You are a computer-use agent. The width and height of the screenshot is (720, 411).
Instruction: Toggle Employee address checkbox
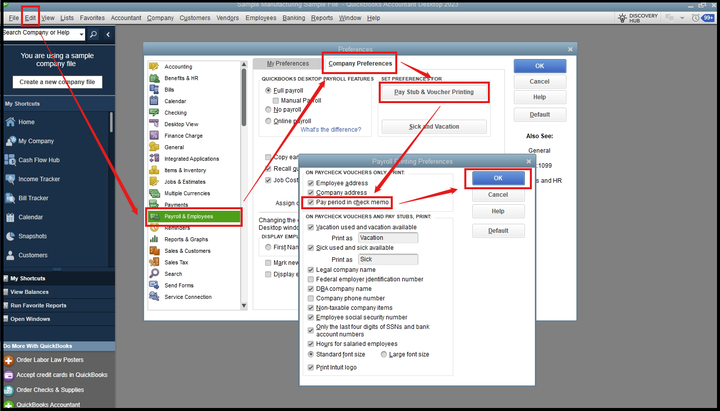[311, 183]
